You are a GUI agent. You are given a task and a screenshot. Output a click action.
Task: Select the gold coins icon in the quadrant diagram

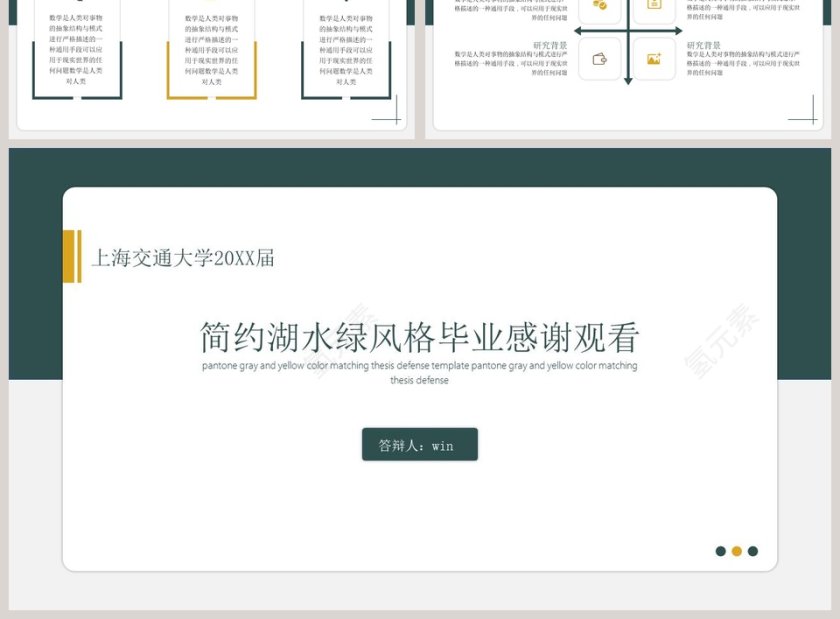click(599, 5)
